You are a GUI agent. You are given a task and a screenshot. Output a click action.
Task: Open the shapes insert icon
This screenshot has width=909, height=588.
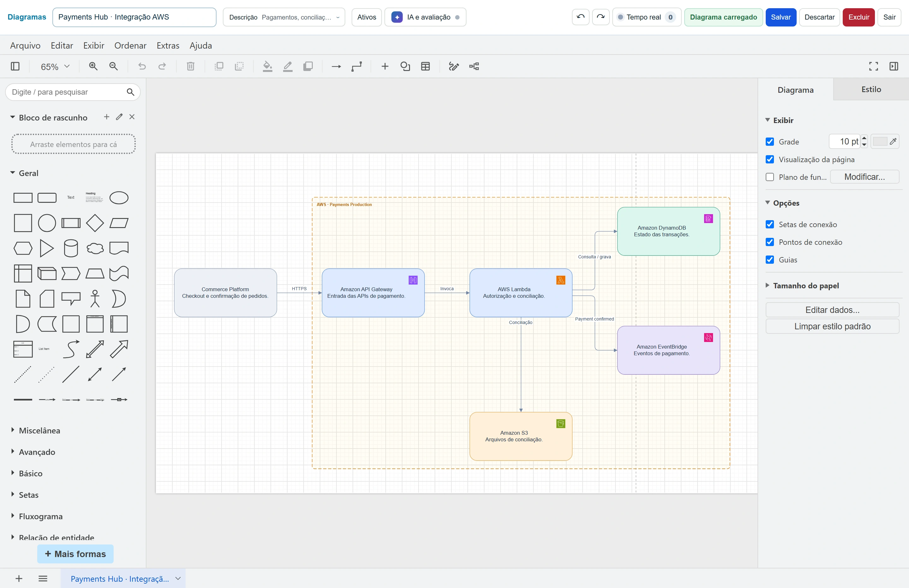pos(405,67)
